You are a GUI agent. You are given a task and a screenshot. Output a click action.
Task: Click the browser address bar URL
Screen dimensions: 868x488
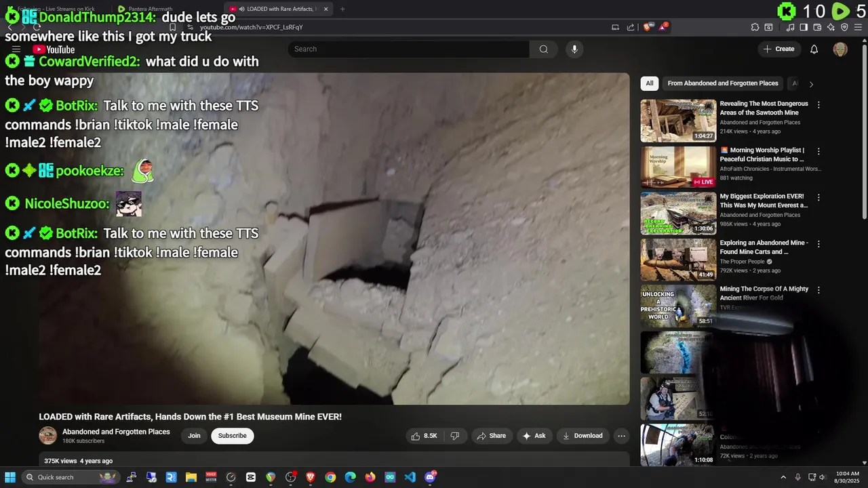[x=251, y=27]
